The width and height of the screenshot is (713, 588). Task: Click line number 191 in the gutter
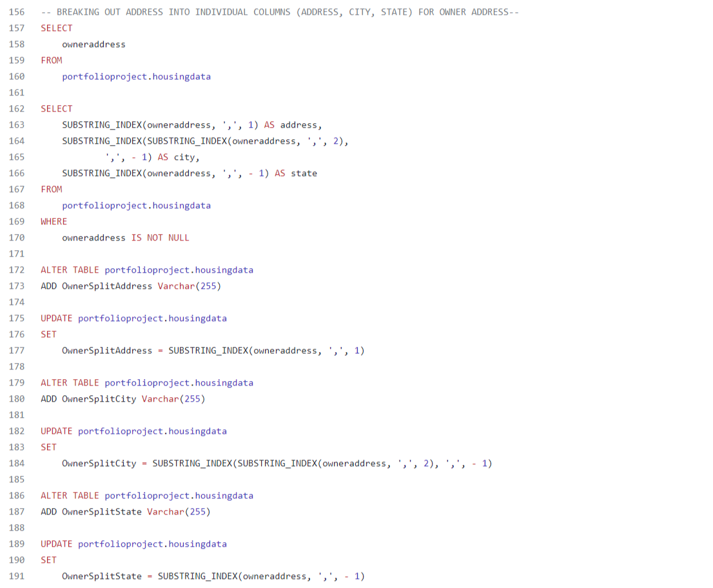point(17,576)
